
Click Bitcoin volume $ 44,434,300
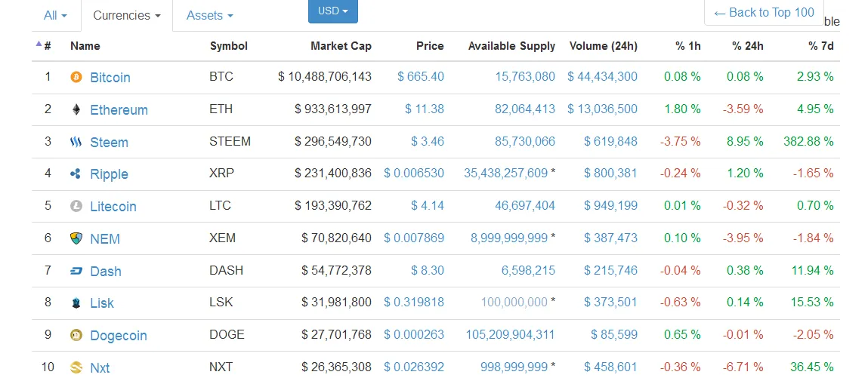point(602,76)
